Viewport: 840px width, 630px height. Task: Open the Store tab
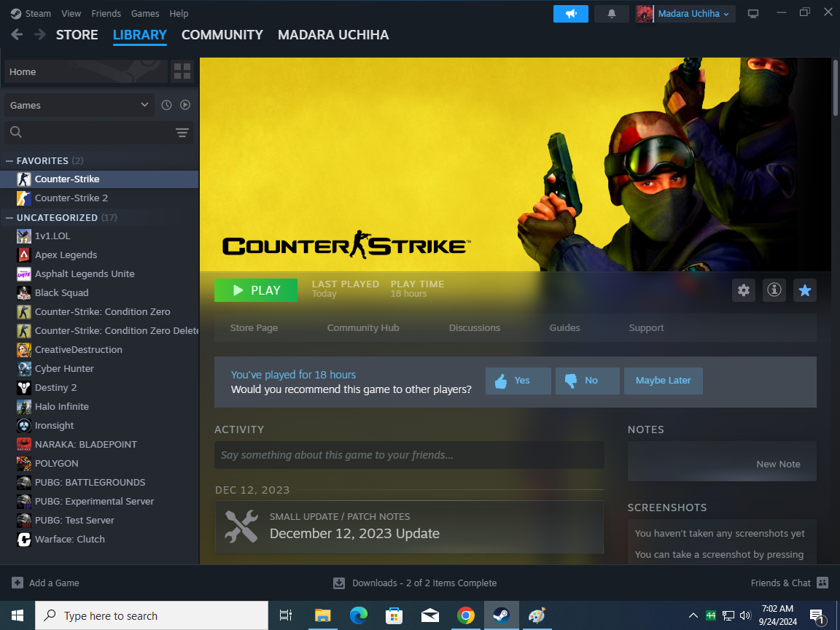(77, 35)
